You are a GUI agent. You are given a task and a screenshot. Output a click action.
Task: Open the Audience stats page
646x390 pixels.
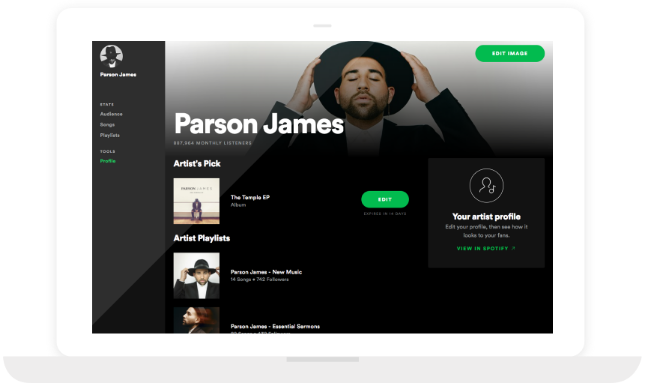point(111,114)
